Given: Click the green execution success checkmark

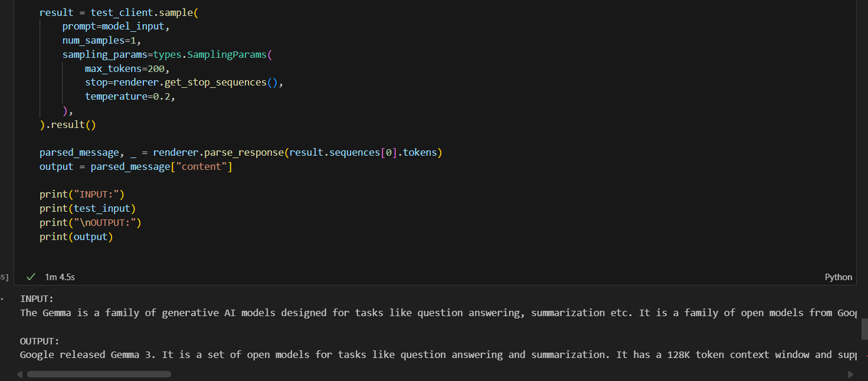Looking at the screenshot, I should tap(31, 277).
